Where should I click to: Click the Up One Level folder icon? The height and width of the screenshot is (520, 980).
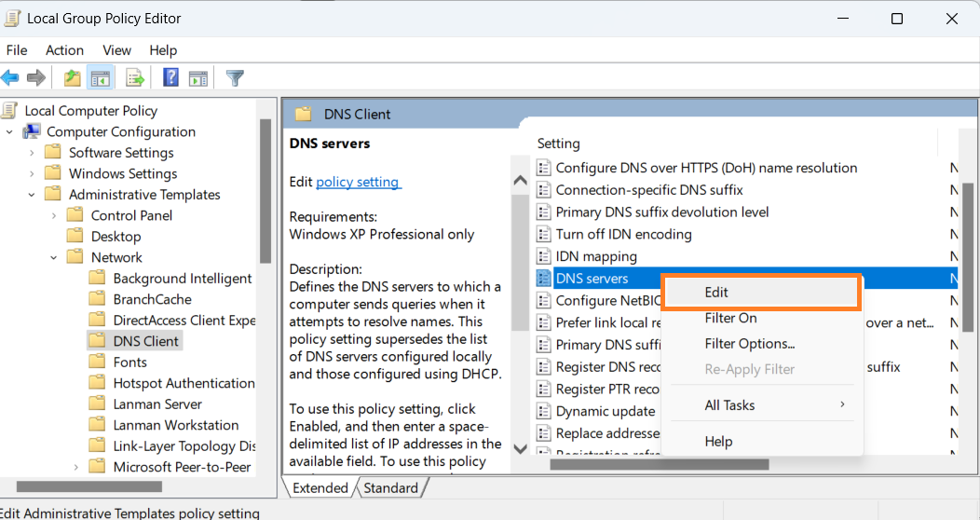click(73, 77)
